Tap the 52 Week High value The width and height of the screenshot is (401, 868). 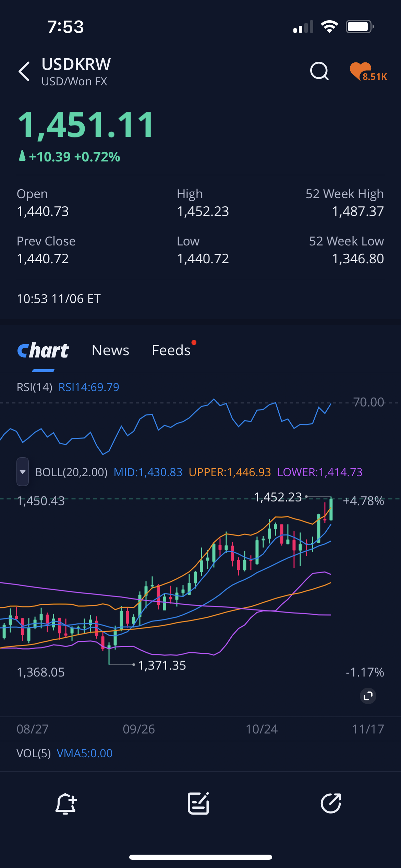[357, 212]
